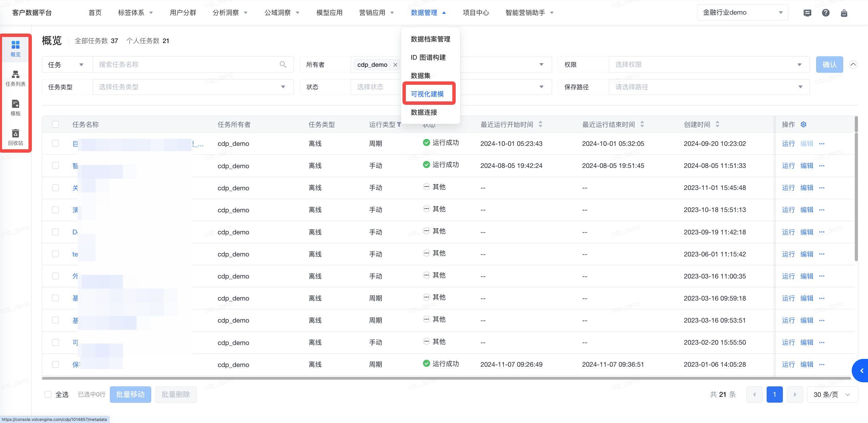This screenshot has width=868, height=423.
Task: Open the 金融行业demo project selector
Action: point(743,13)
